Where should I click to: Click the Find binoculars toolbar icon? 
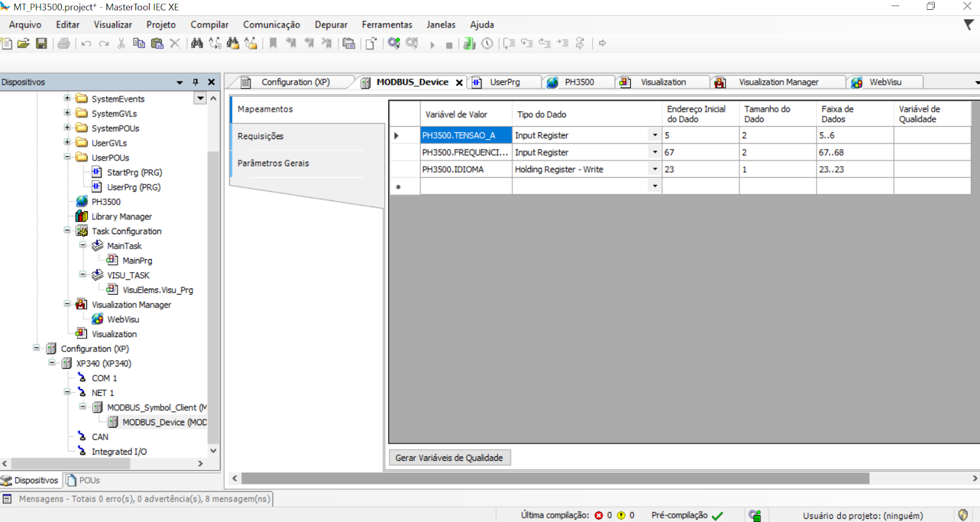click(x=197, y=43)
